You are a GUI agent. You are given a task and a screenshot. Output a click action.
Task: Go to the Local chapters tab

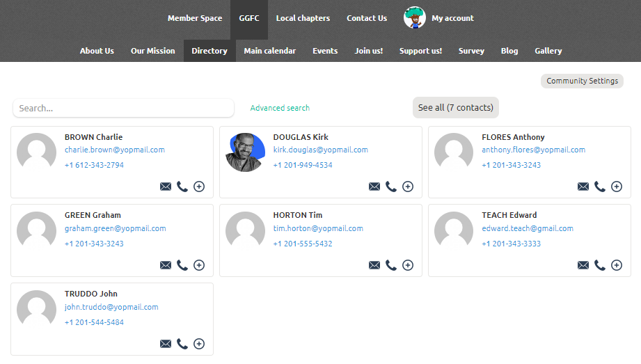tap(303, 18)
